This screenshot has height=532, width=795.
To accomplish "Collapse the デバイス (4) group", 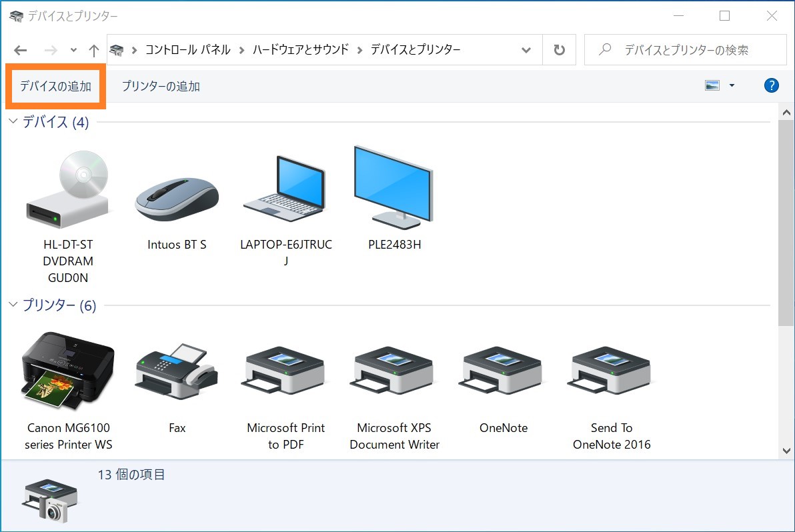I will [x=13, y=121].
